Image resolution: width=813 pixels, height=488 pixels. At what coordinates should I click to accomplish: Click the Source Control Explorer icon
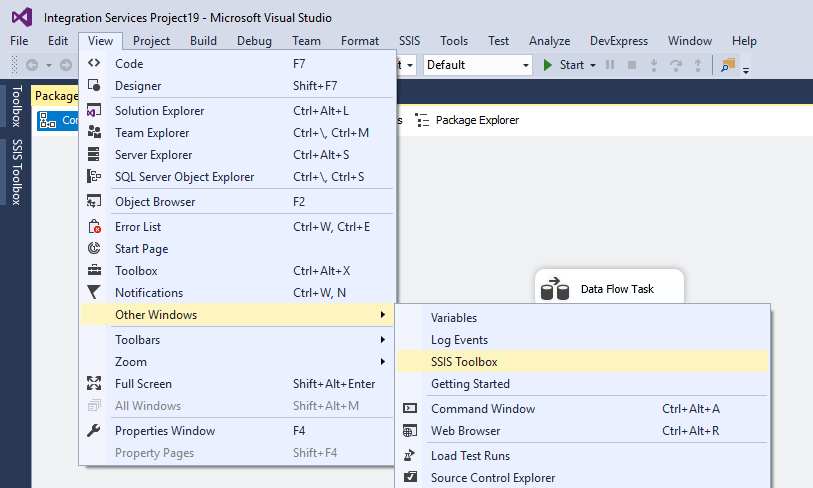(x=410, y=477)
